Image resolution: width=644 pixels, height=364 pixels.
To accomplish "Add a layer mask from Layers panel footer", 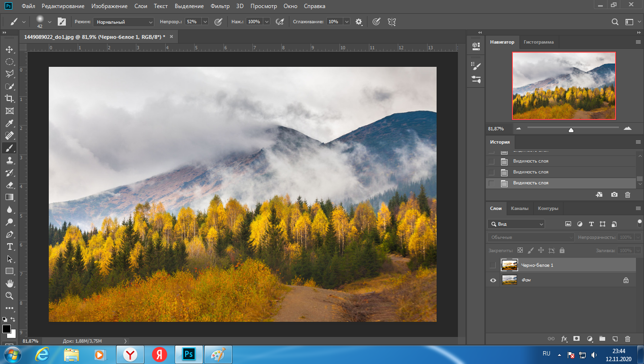I will pos(576,339).
